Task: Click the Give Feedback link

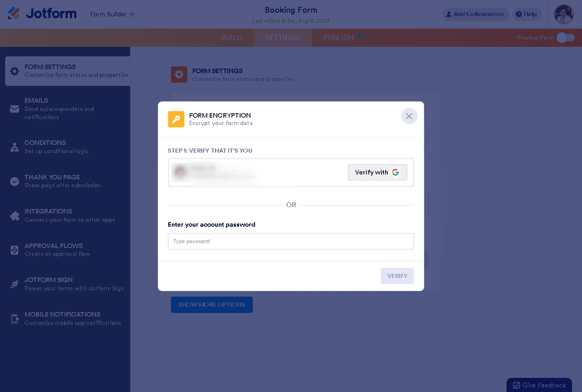Action: tap(539, 385)
